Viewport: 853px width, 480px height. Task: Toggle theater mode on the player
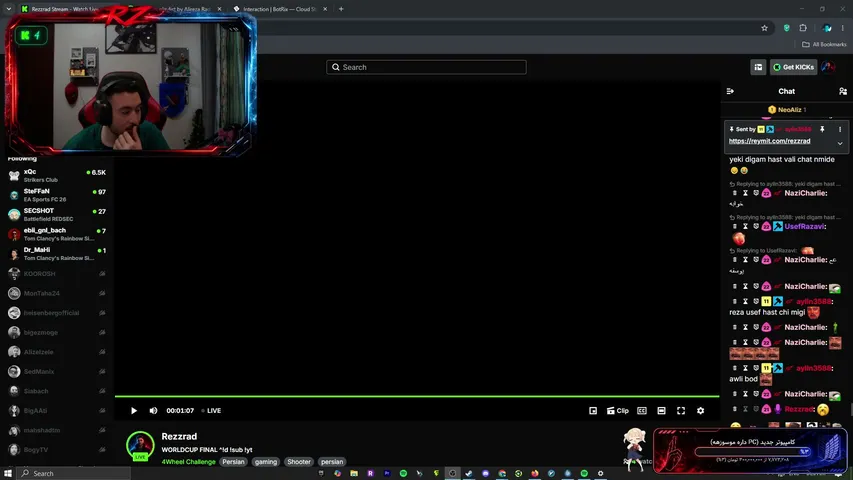662,411
